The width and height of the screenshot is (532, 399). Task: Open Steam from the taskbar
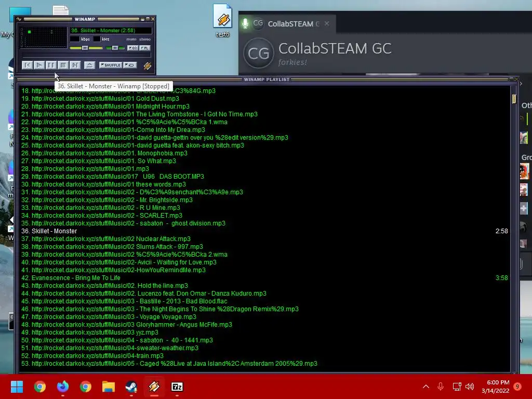point(131,387)
